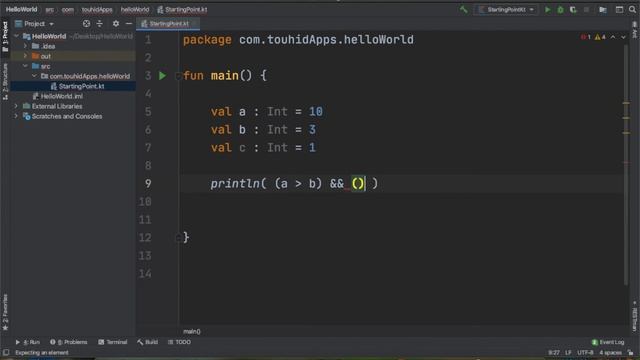Click the HelloWorld breadcrumb in navigation bar
Screen dimensions: 640x360
point(21,9)
